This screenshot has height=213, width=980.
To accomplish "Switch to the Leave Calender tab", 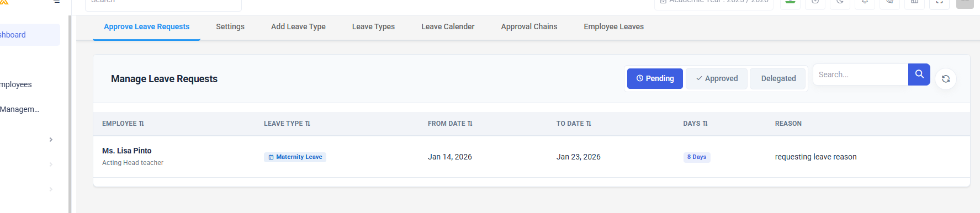I will pyautogui.click(x=448, y=26).
